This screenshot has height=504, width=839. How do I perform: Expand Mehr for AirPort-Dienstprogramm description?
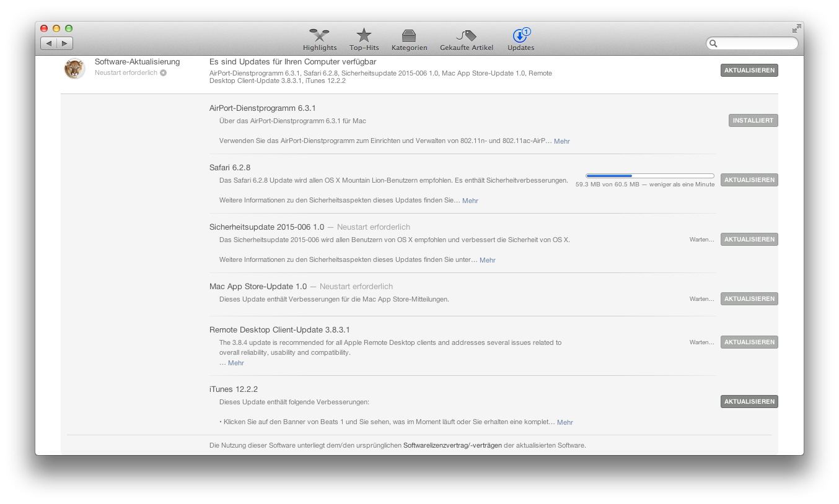click(x=562, y=141)
